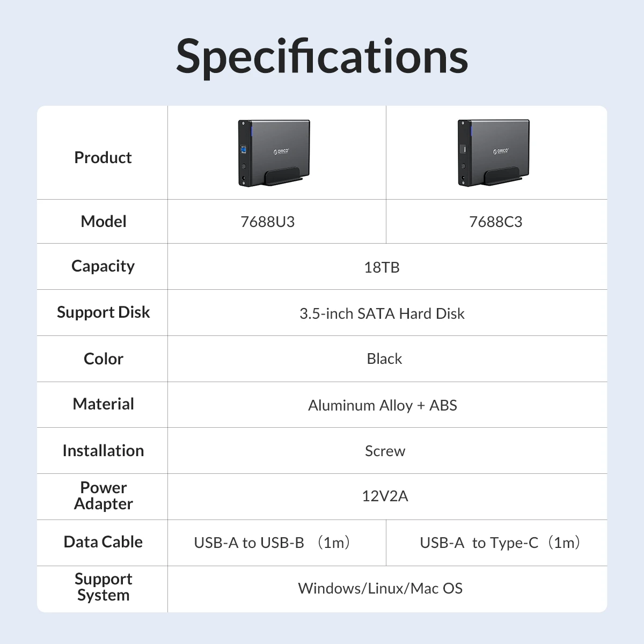This screenshot has height=644, width=644.
Task: Click the 18TB capacity value
Action: (x=382, y=267)
